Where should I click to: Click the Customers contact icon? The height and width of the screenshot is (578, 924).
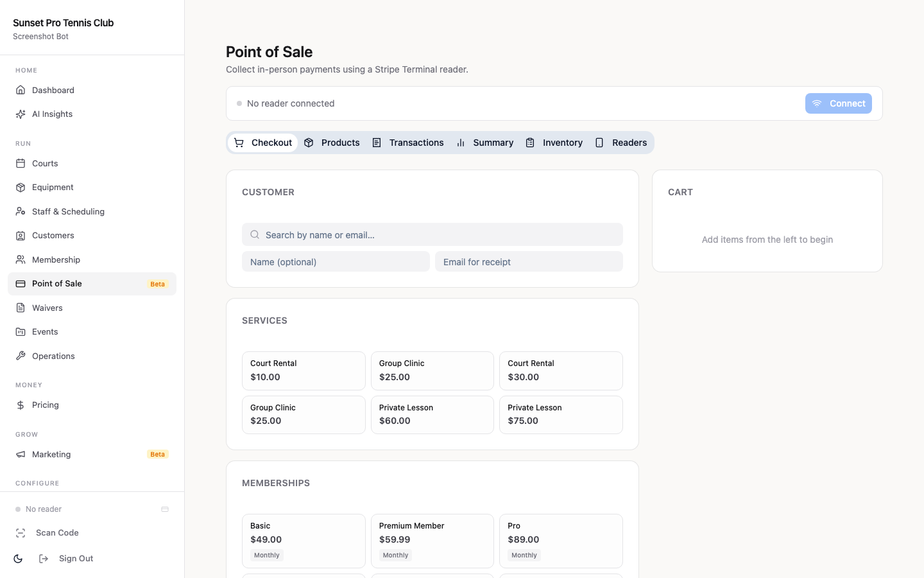tap(21, 236)
